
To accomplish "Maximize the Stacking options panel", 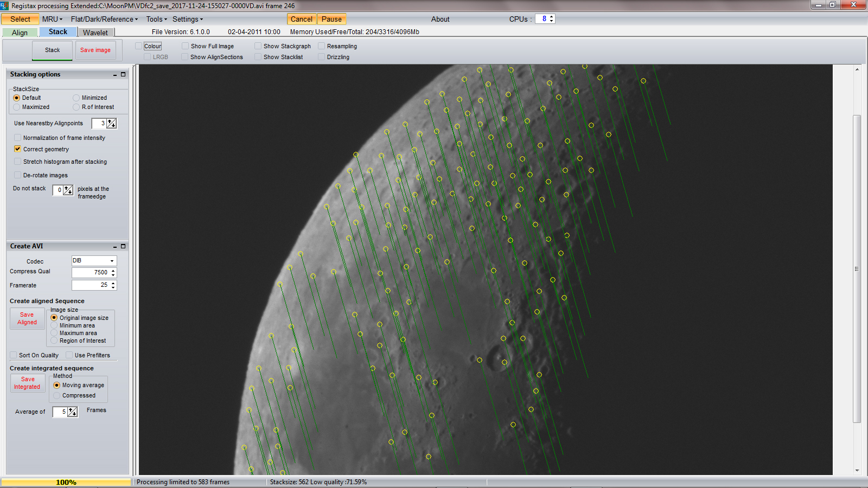I will [123, 74].
